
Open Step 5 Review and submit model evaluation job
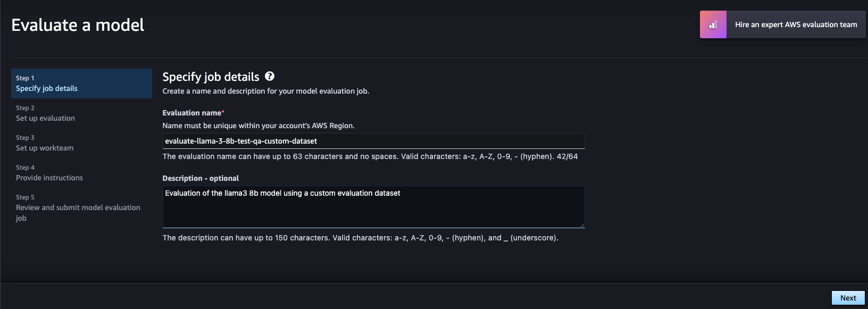(81, 208)
